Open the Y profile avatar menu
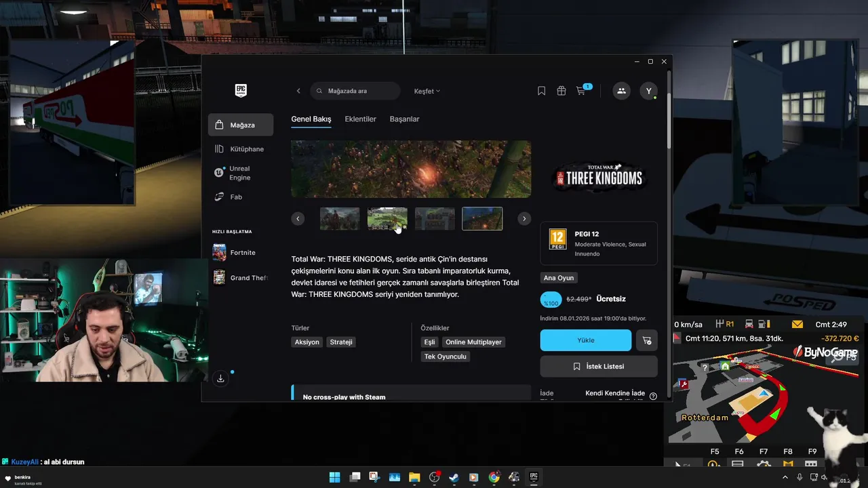This screenshot has height=488, width=868. click(x=648, y=91)
